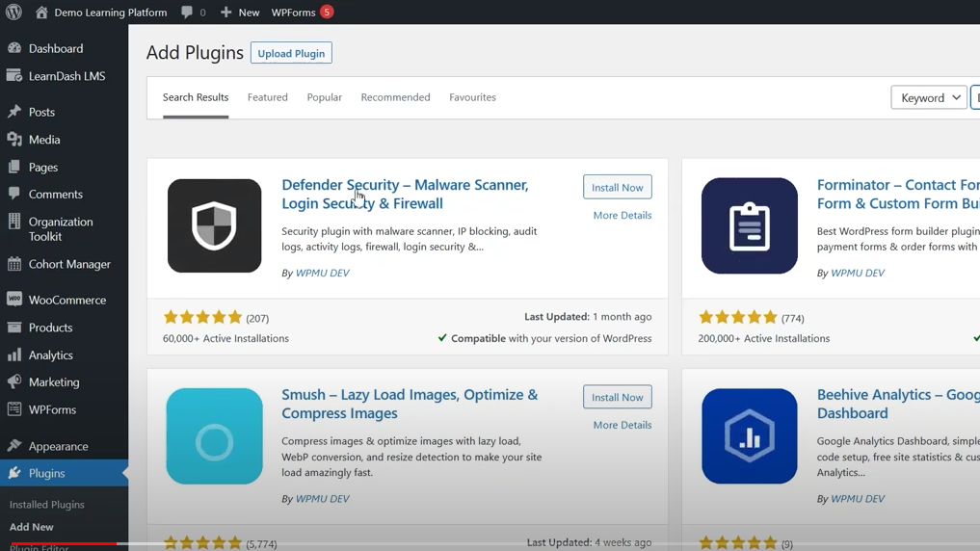Click the Media sidebar icon
Viewport: 980px width, 551px height.
14,140
